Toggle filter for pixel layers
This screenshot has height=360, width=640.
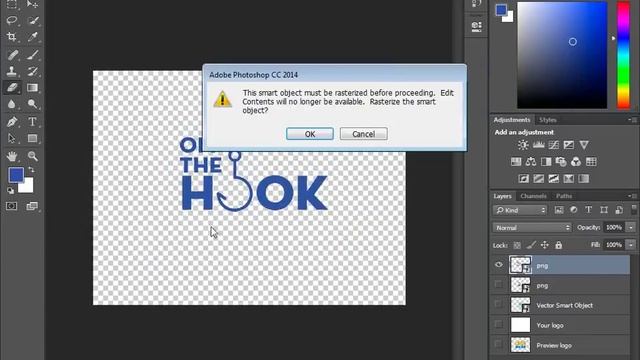558,210
